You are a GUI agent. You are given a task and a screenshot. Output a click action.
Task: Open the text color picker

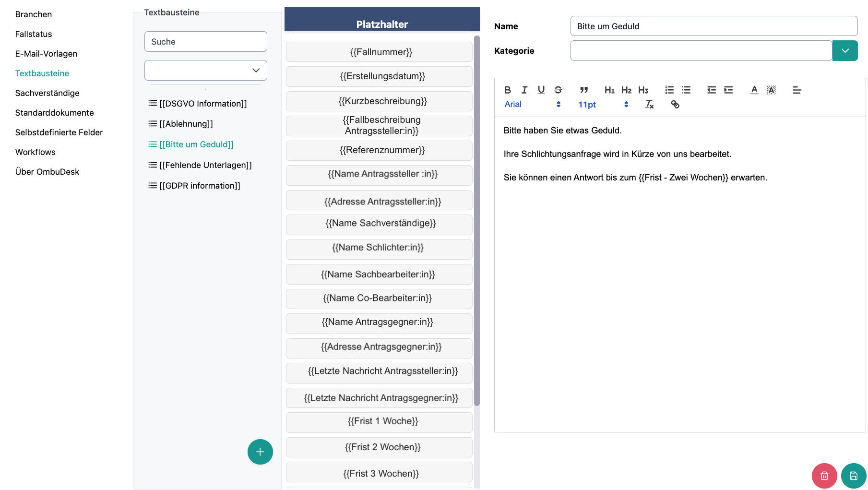pos(754,90)
